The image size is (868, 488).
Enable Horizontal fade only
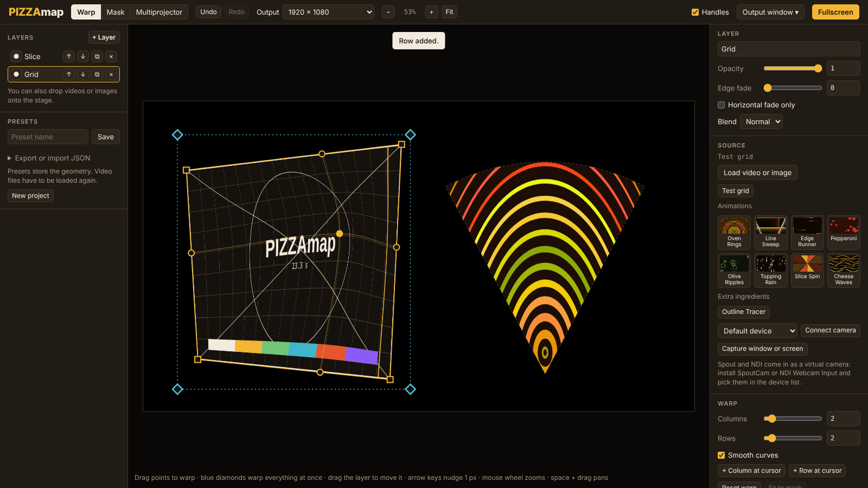click(722, 105)
